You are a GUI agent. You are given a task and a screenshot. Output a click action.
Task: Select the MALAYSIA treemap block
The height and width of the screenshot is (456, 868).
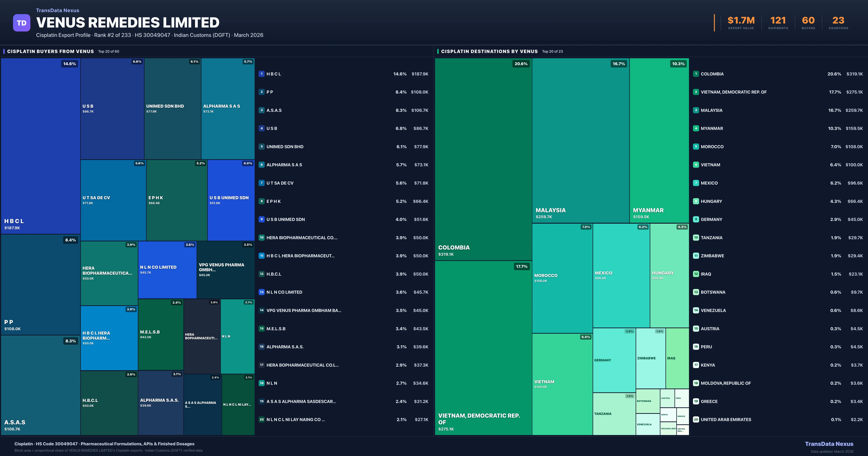[x=581, y=140]
